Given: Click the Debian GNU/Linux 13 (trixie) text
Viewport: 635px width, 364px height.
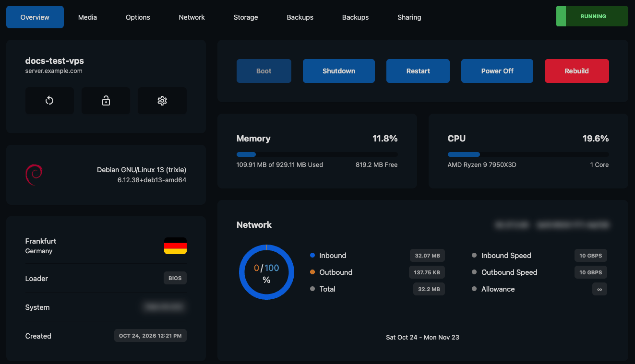Looking at the screenshot, I should tap(142, 170).
